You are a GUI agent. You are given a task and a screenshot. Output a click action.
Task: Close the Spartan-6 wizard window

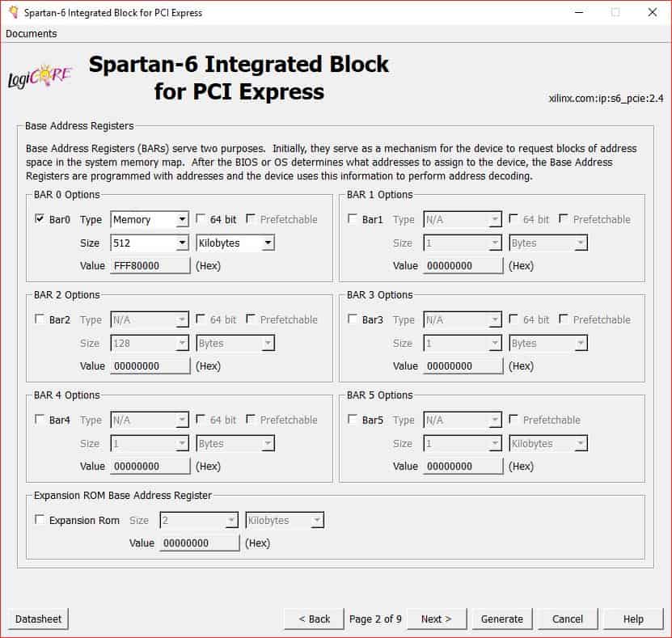[x=652, y=12]
